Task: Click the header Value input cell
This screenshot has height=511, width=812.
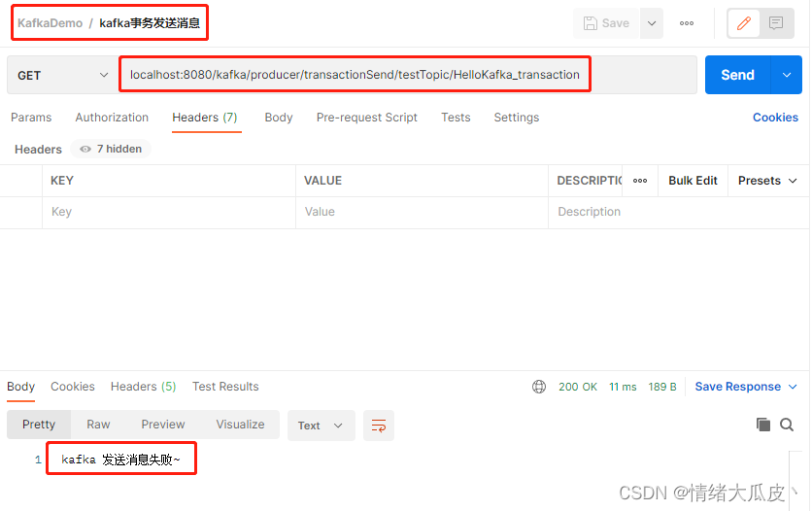Action: coord(422,213)
